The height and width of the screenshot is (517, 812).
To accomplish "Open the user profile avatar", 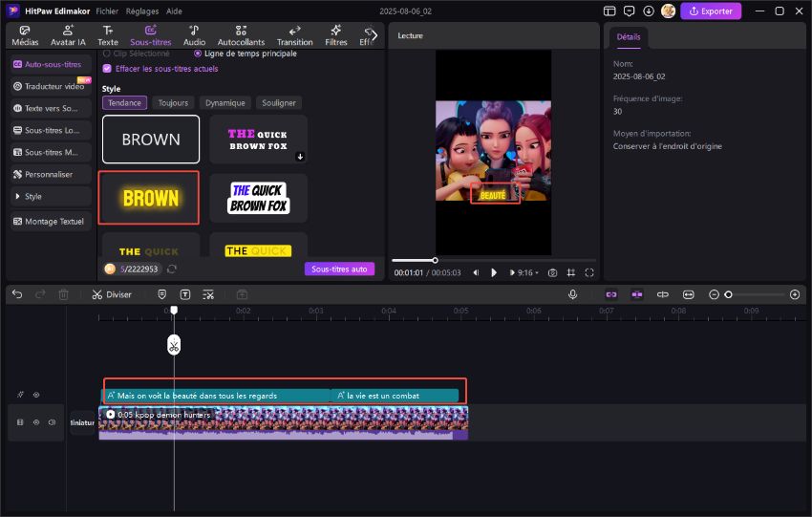I will 668,11.
